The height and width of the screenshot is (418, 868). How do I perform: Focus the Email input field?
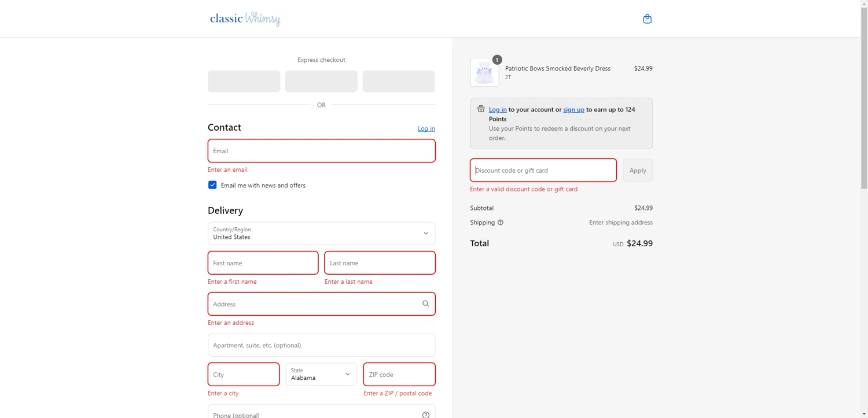point(321,150)
